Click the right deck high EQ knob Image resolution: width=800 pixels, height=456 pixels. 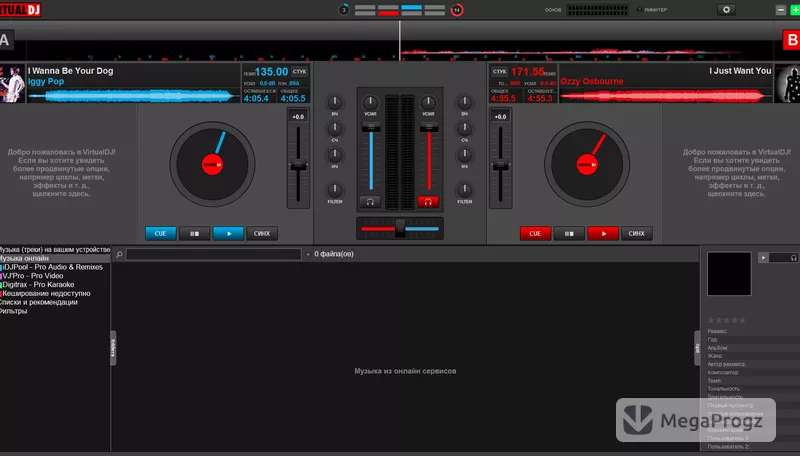coord(464,103)
